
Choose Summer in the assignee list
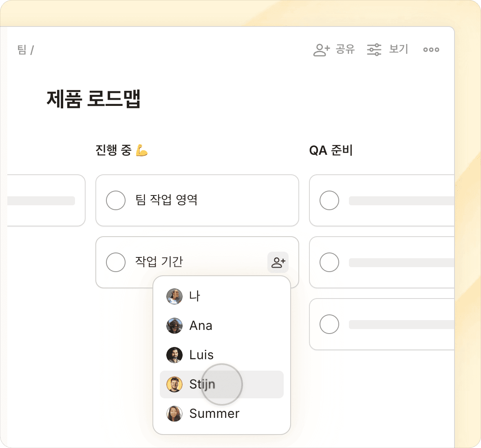pos(214,413)
